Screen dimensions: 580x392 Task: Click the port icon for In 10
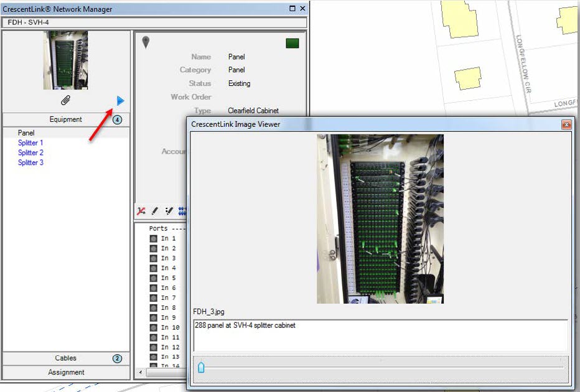pyautogui.click(x=154, y=328)
